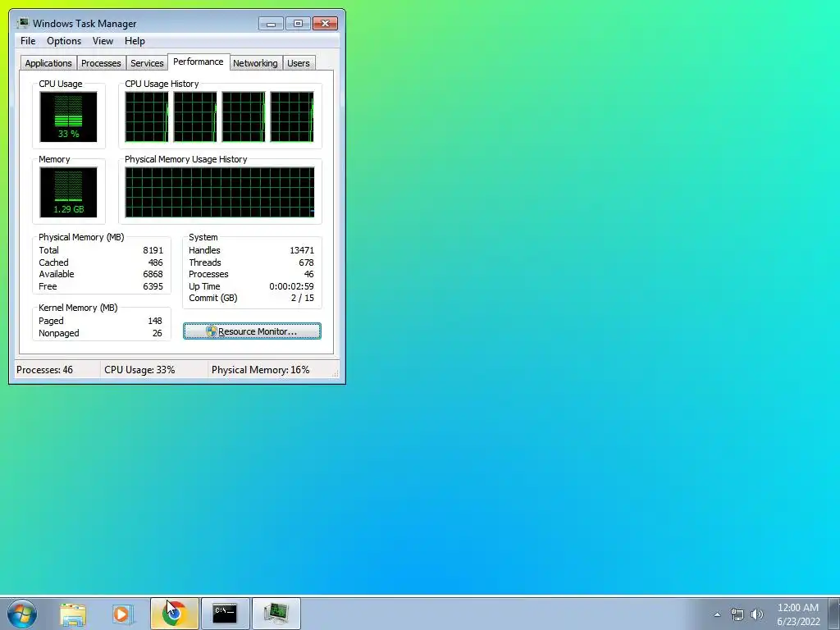
Task: Click the Physical Memory Usage History graph
Action: tap(220, 192)
